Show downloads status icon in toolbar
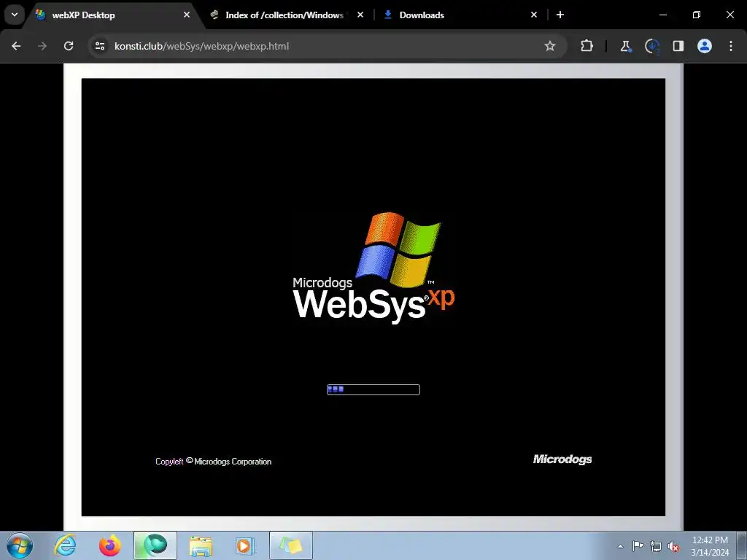 pyautogui.click(x=651, y=46)
